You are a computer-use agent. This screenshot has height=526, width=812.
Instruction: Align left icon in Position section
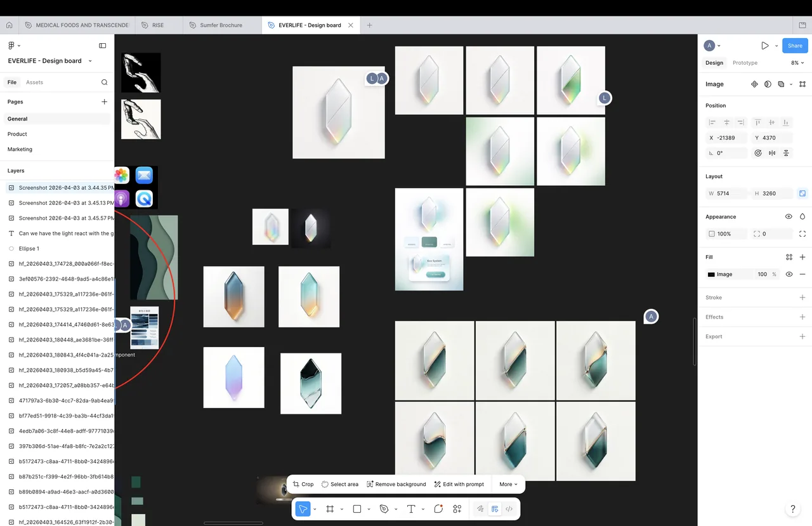pos(712,122)
